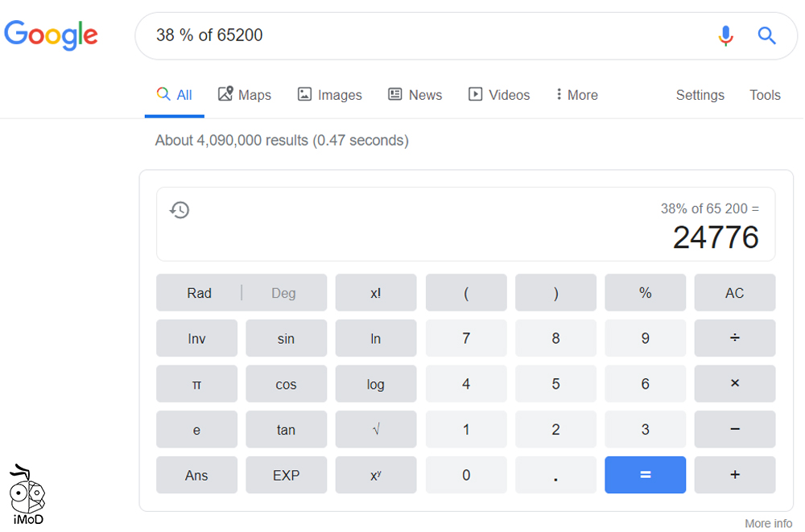Viewport: 805px width, 532px height.
Task: Click the microphone icon in search bar
Action: [725, 35]
